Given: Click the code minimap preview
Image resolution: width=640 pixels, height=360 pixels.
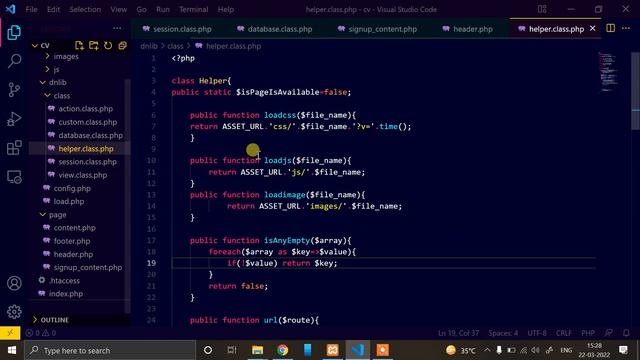Looking at the screenshot, I should (608, 71).
